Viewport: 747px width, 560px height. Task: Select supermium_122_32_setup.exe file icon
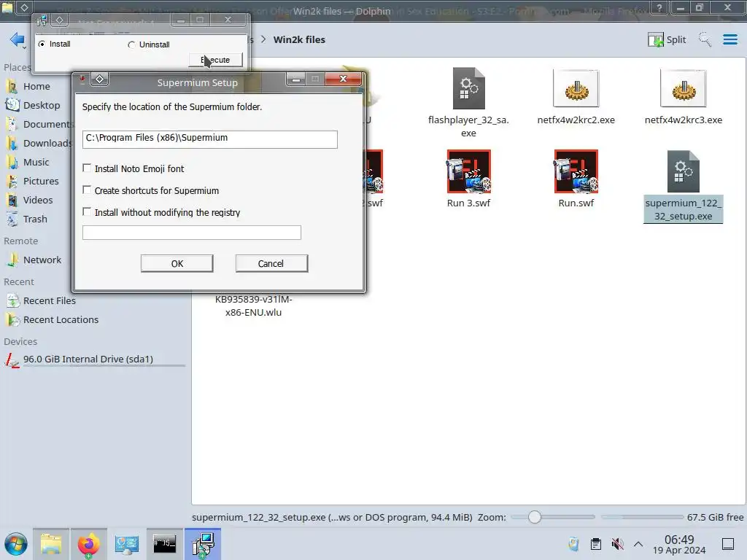pos(683,171)
